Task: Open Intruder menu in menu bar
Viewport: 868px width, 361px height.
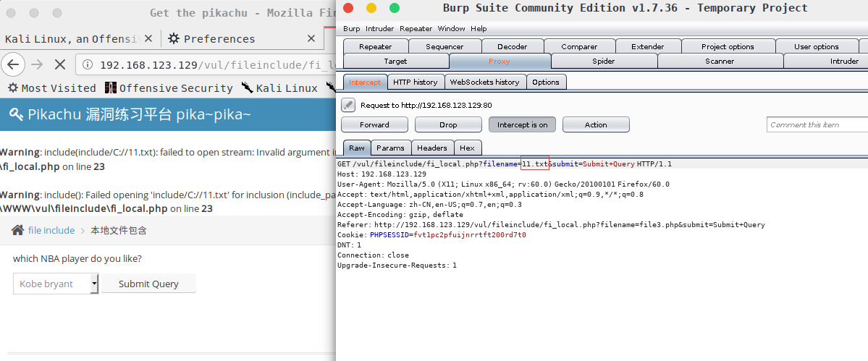Action: point(380,28)
